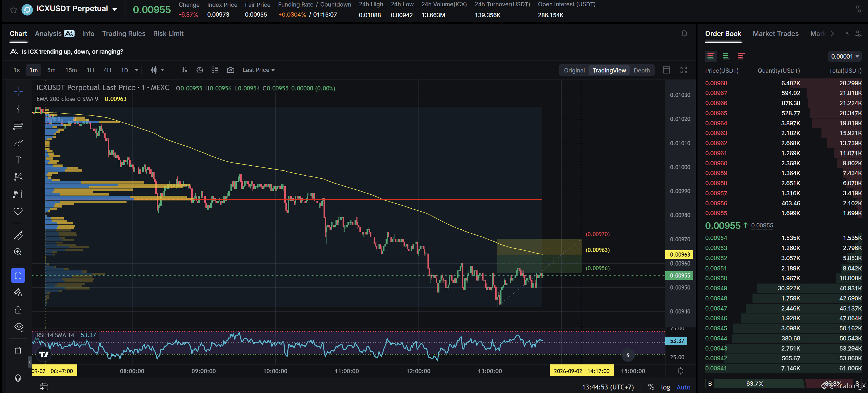Toggle lock all drawing tools
This screenshot has width=868, height=393.
pos(18,310)
